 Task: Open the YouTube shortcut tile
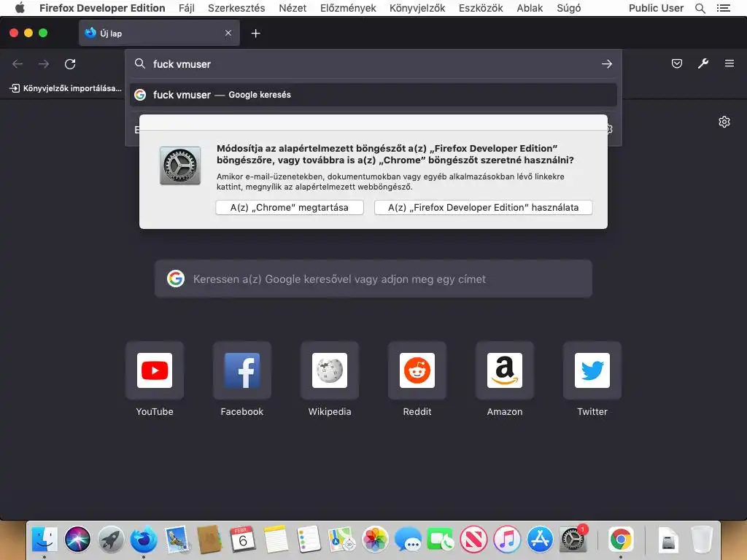click(155, 370)
